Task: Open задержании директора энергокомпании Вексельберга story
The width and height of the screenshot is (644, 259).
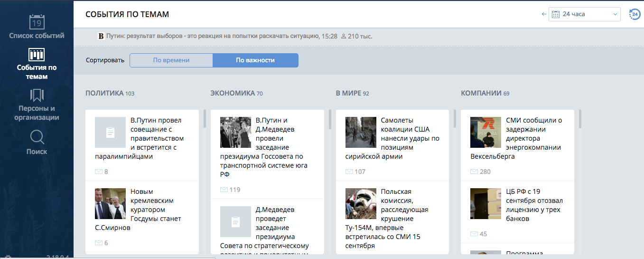Action: point(517,138)
